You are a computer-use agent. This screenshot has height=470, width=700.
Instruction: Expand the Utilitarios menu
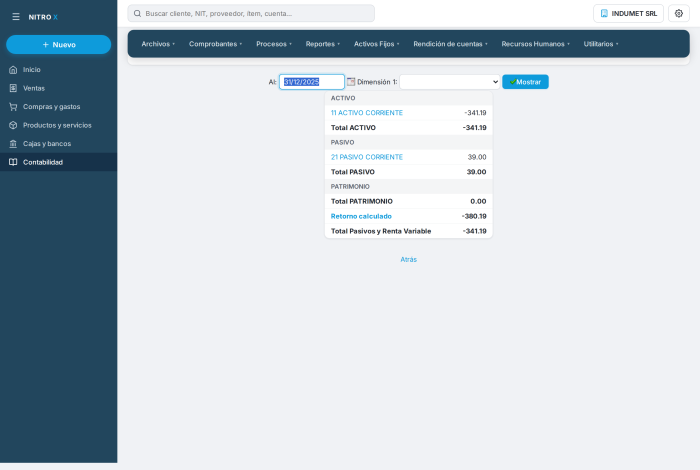click(601, 44)
